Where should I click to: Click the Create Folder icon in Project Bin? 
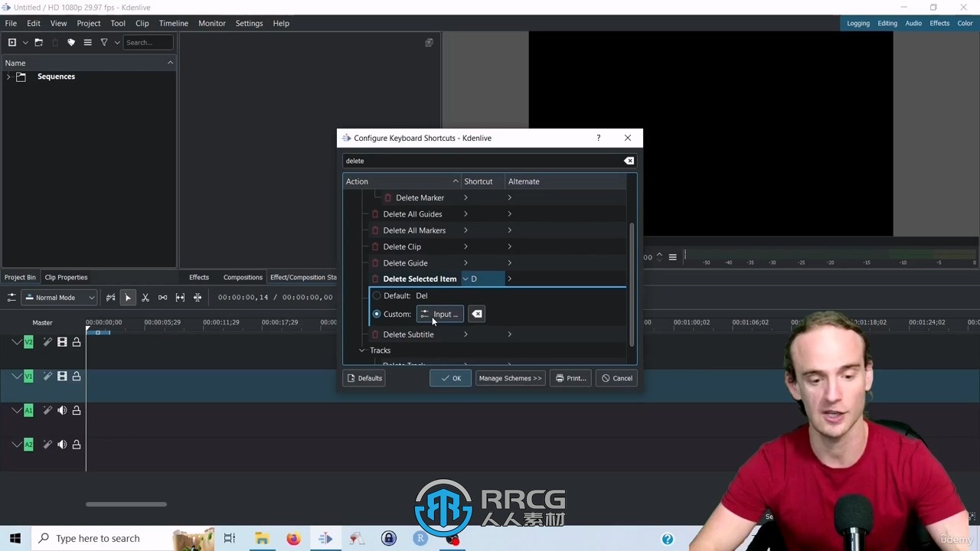pyautogui.click(x=38, y=42)
